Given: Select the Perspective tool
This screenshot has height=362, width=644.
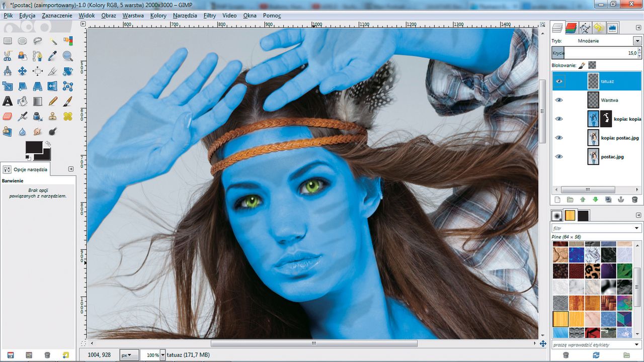Looking at the screenshot, I should (x=38, y=86).
